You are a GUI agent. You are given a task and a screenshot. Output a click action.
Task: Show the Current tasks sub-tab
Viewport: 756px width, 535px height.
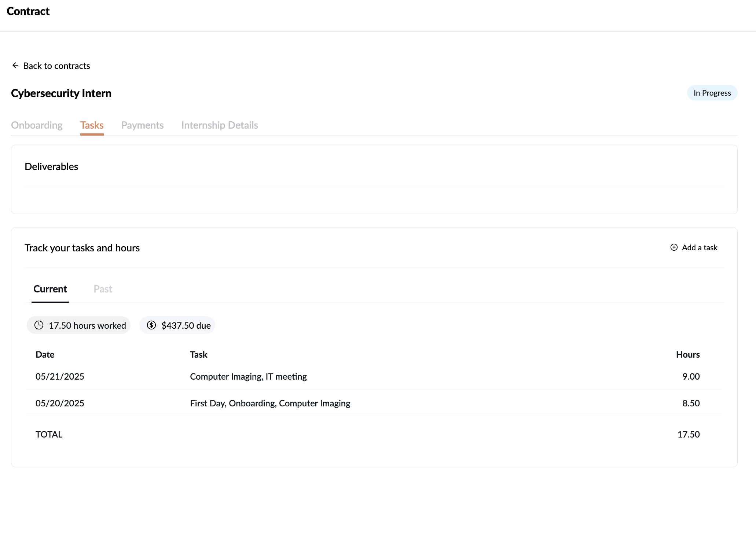coord(50,289)
